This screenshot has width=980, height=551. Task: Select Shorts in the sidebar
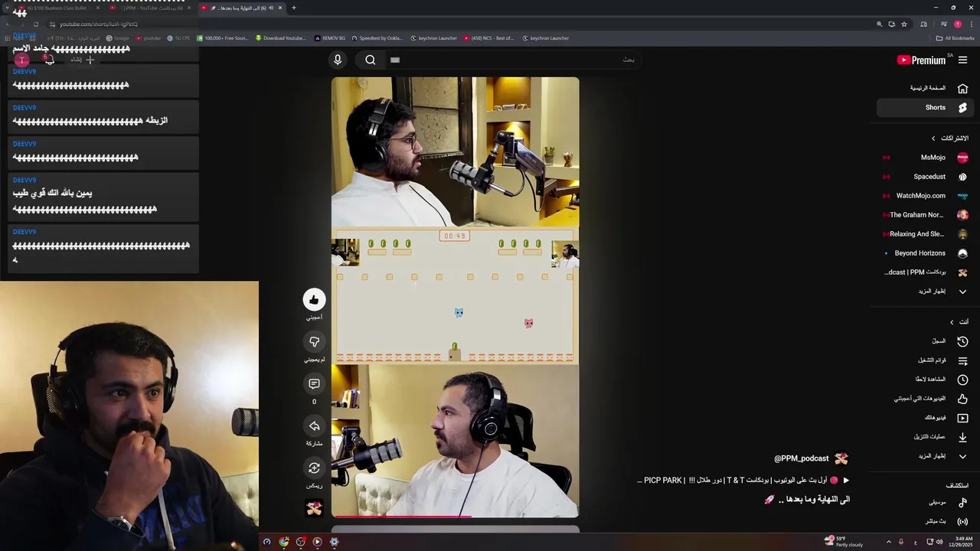click(925, 108)
